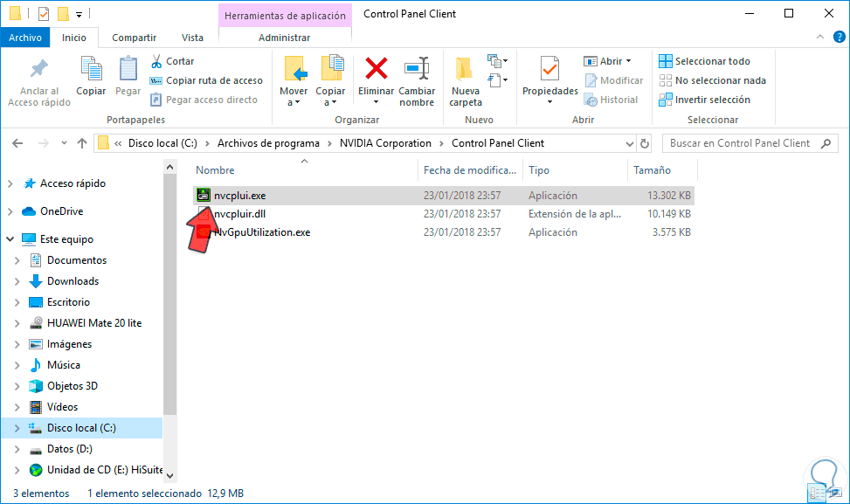Switch to the Vista tab
Image resolution: width=850 pixels, height=504 pixels.
[192, 38]
